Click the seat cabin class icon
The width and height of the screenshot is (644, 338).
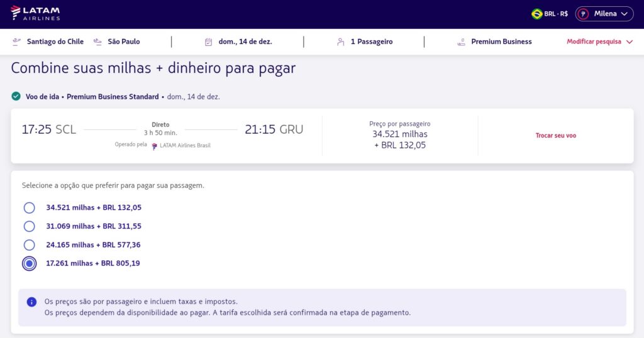(x=461, y=42)
